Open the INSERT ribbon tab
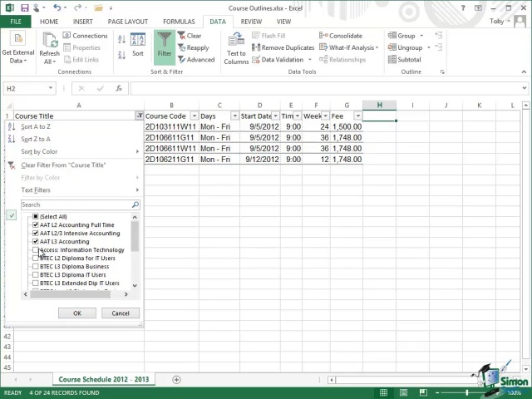Viewport: 532px width, 399px height. click(x=83, y=22)
